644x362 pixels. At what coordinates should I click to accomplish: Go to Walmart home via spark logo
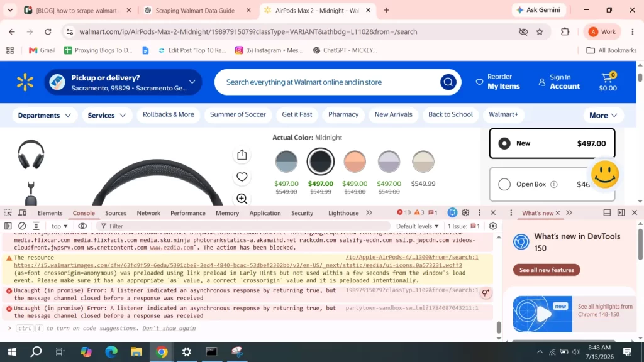pyautogui.click(x=25, y=82)
